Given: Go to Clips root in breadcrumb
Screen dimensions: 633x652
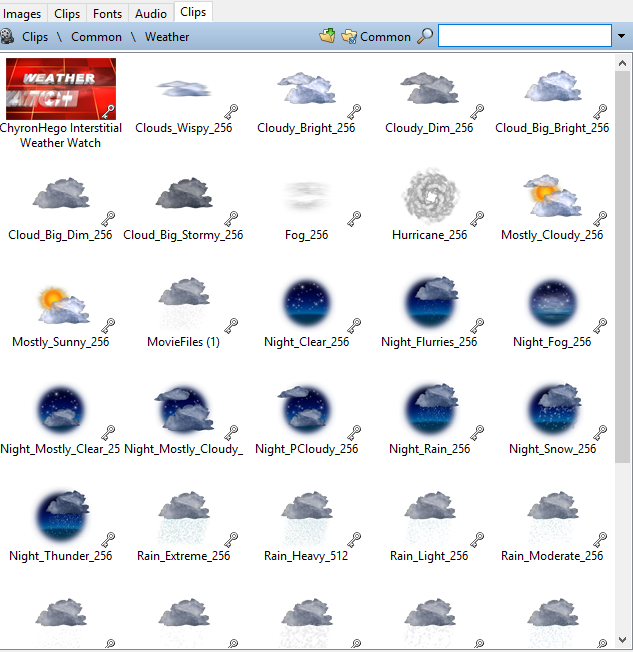Looking at the screenshot, I should (35, 37).
